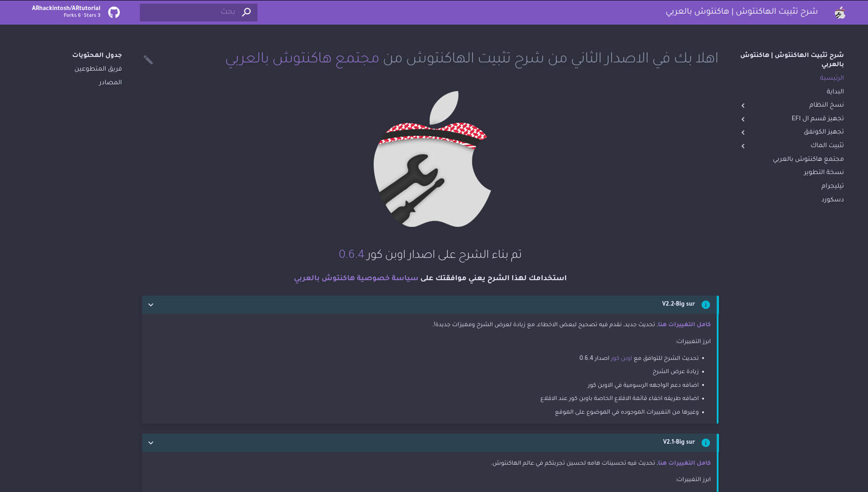The image size is (868, 492).
Task: Jump to فريق المتطوعين in table of contents
Action: pos(98,69)
